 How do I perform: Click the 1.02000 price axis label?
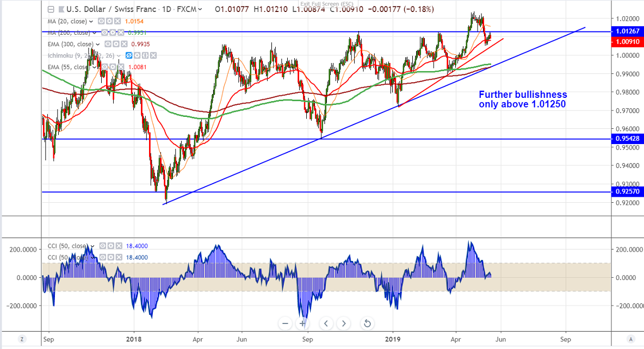[627, 19]
